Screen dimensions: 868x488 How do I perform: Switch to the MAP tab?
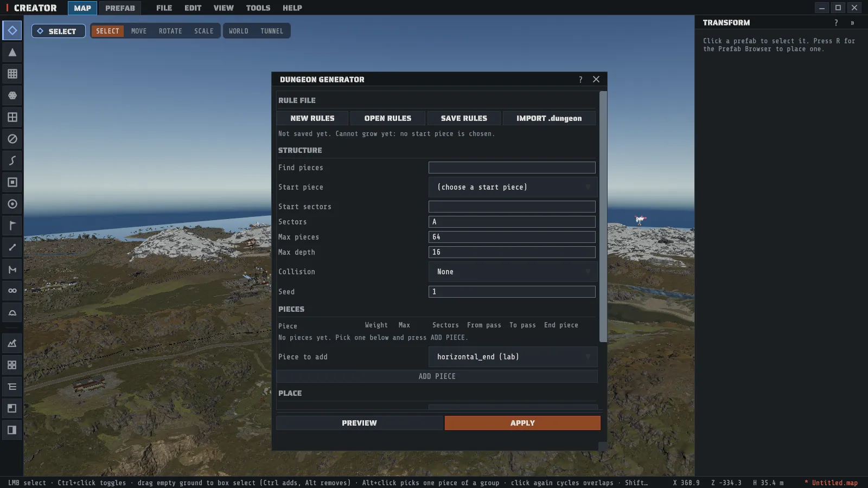(82, 8)
